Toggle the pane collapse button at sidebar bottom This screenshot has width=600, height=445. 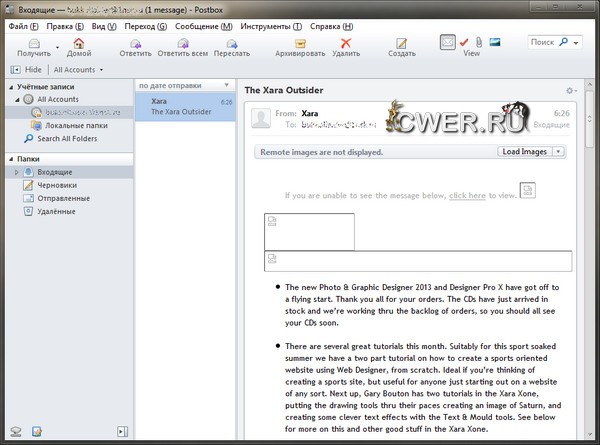(x=122, y=431)
